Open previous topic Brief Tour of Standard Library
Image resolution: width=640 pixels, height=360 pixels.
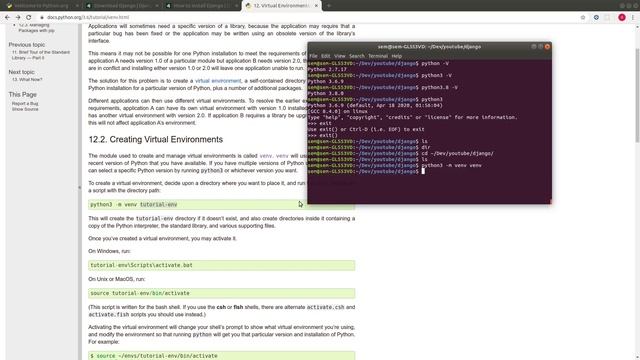(40, 55)
